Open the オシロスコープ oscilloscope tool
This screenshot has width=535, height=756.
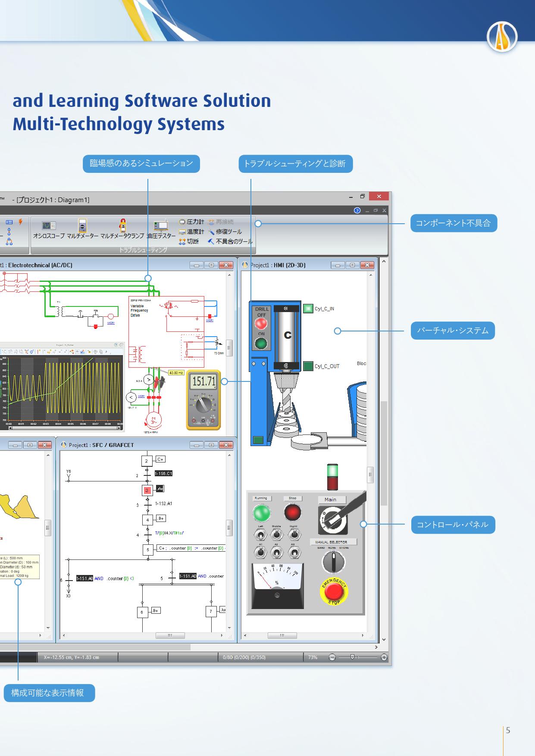click(x=49, y=229)
